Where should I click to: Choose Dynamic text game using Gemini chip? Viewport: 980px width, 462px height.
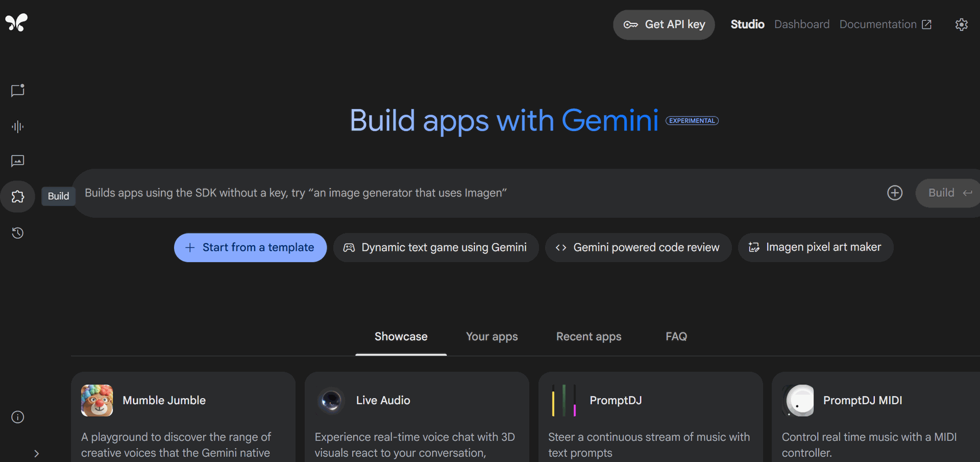[435, 247]
